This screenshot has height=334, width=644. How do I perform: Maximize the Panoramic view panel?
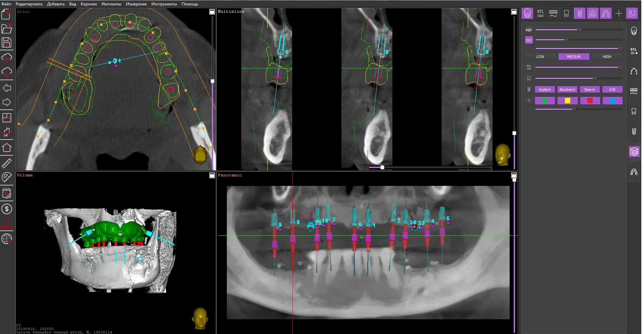tap(514, 175)
